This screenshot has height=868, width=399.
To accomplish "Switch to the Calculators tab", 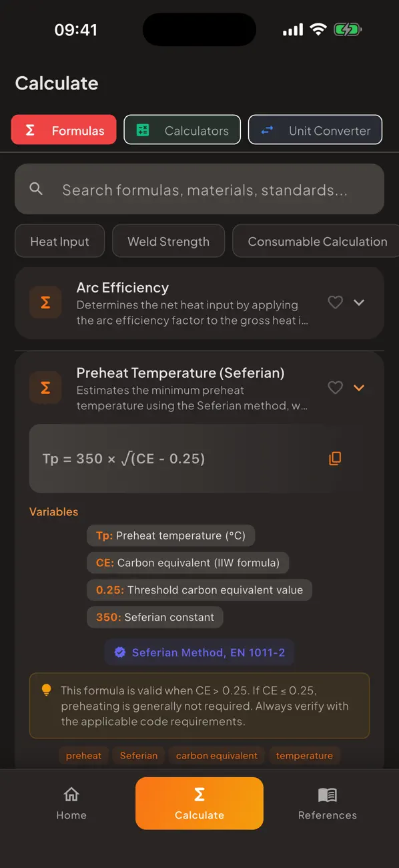I will click(181, 130).
